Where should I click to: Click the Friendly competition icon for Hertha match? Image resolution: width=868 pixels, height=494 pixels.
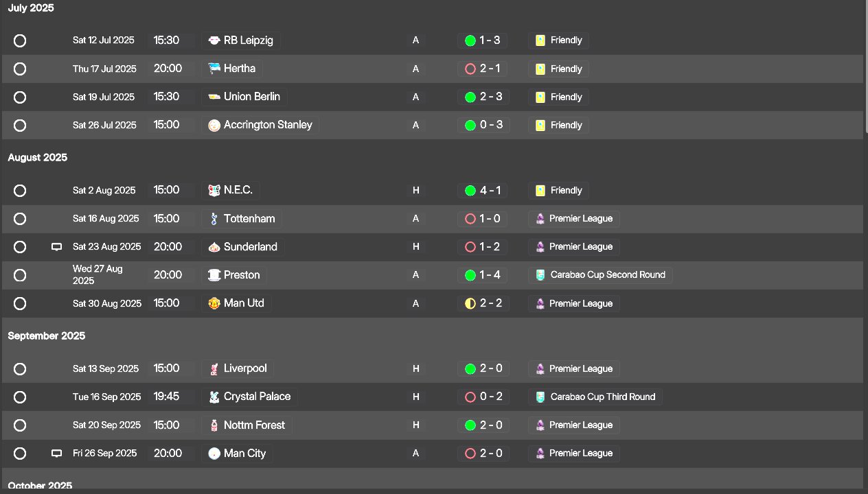(x=540, y=69)
